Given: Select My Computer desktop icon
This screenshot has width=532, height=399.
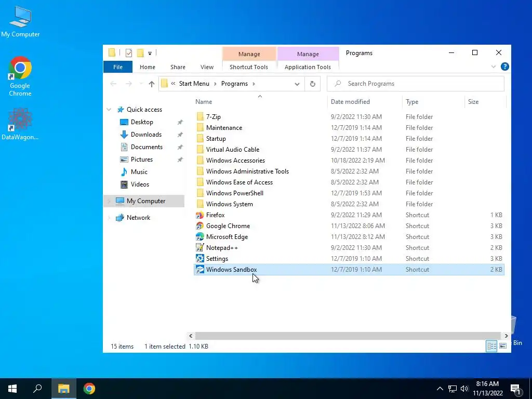Looking at the screenshot, I should click(x=20, y=22).
